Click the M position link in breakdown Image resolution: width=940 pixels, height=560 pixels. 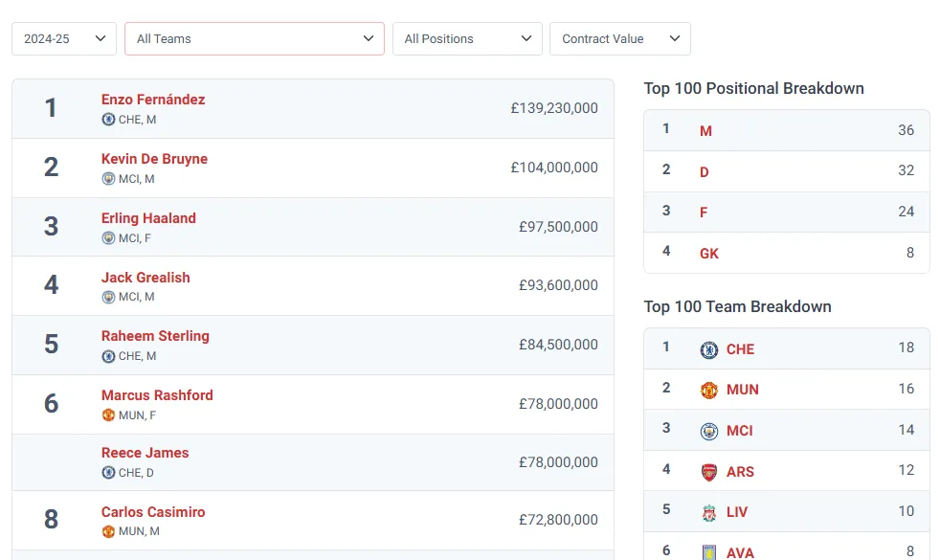(x=705, y=131)
